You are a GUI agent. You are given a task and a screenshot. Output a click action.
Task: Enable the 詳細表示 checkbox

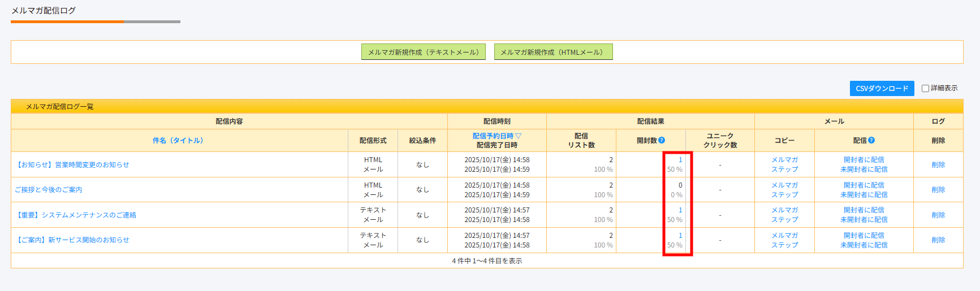tap(925, 88)
